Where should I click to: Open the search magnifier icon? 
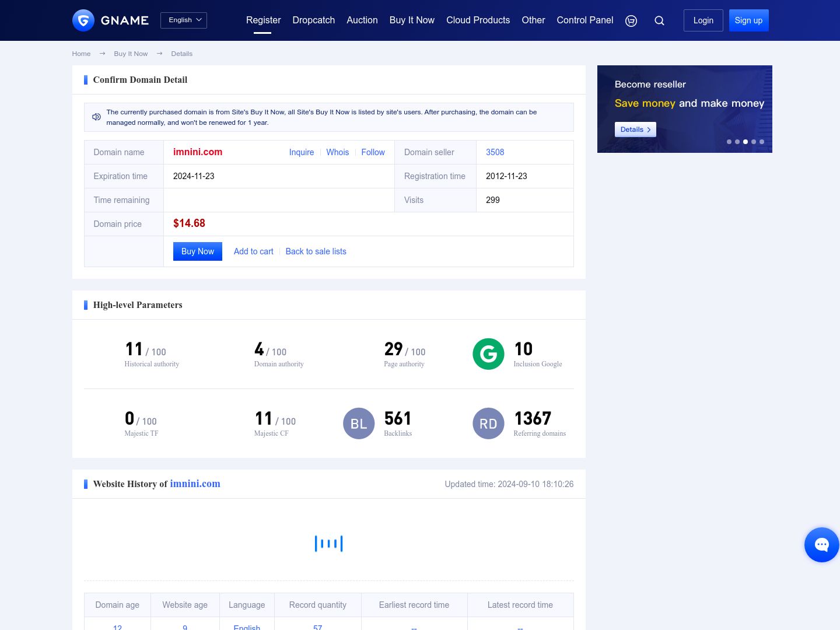pos(660,21)
